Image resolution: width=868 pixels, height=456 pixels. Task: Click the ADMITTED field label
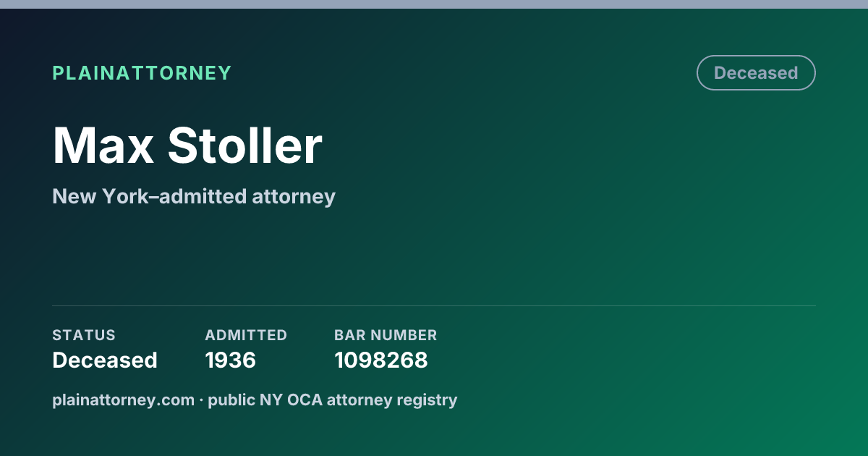246,335
